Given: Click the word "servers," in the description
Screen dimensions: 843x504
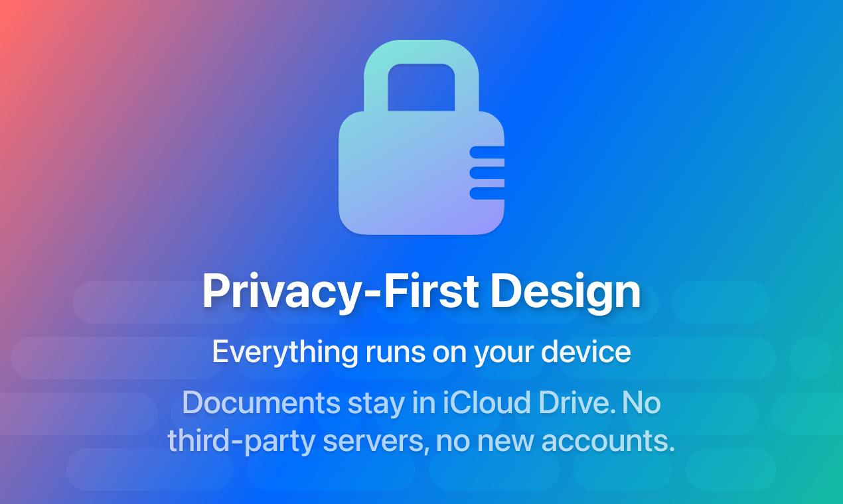Looking at the screenshot, I should click(x=376, y=441).
